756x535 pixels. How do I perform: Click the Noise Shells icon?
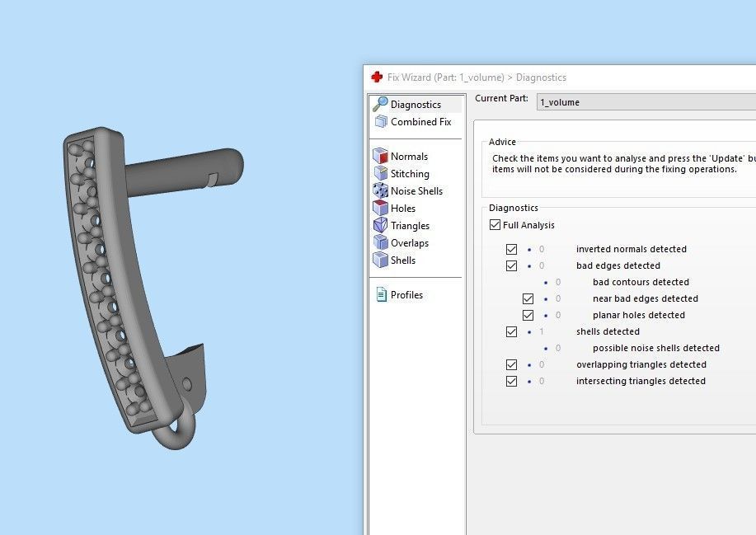(380, 190)
